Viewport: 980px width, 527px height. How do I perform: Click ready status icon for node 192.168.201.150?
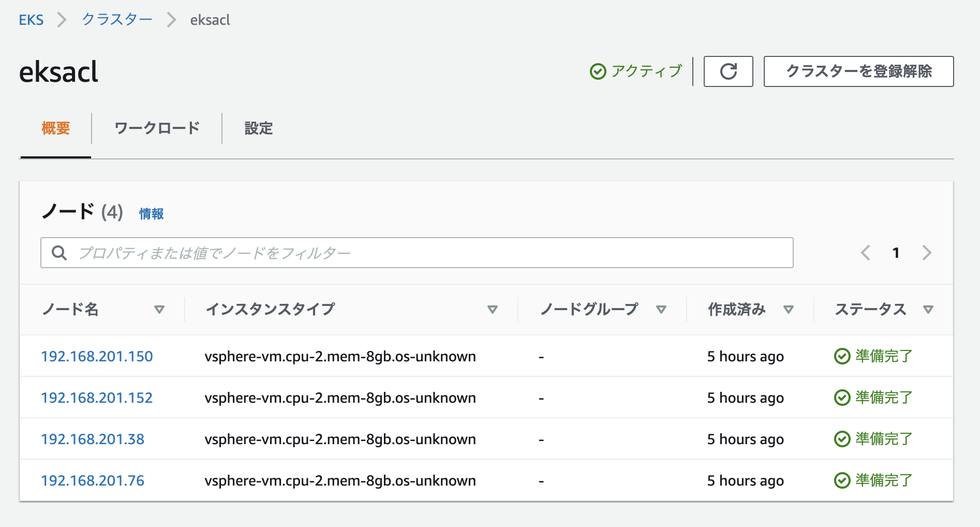tap(842, 356)
